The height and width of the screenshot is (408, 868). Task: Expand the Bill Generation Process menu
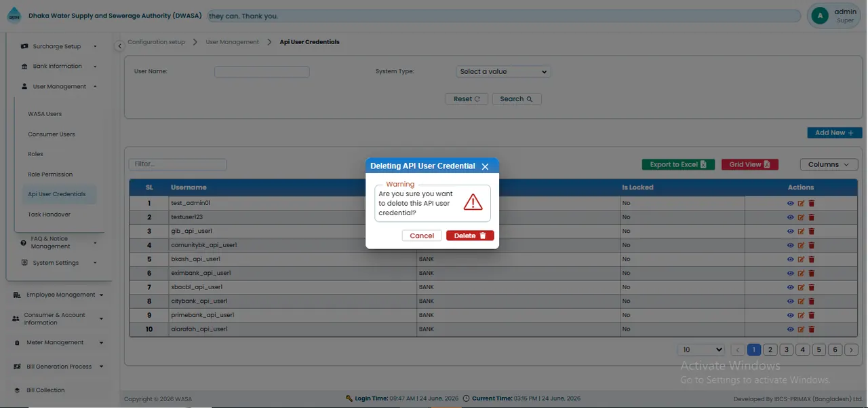[x=58, y=367]
